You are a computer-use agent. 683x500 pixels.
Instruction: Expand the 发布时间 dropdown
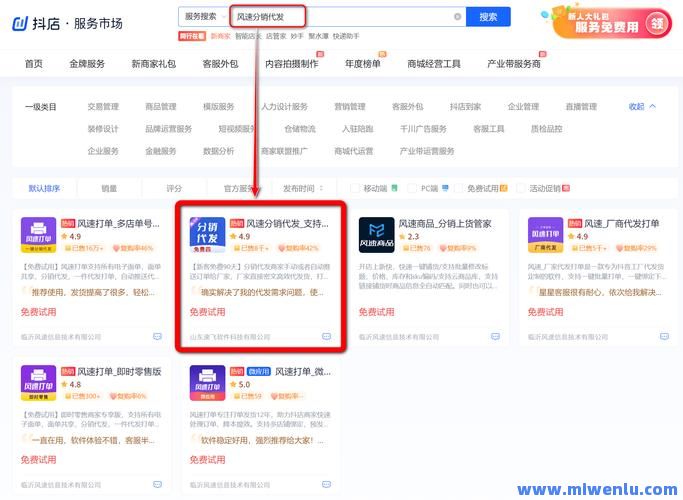(x=303, y=188)
